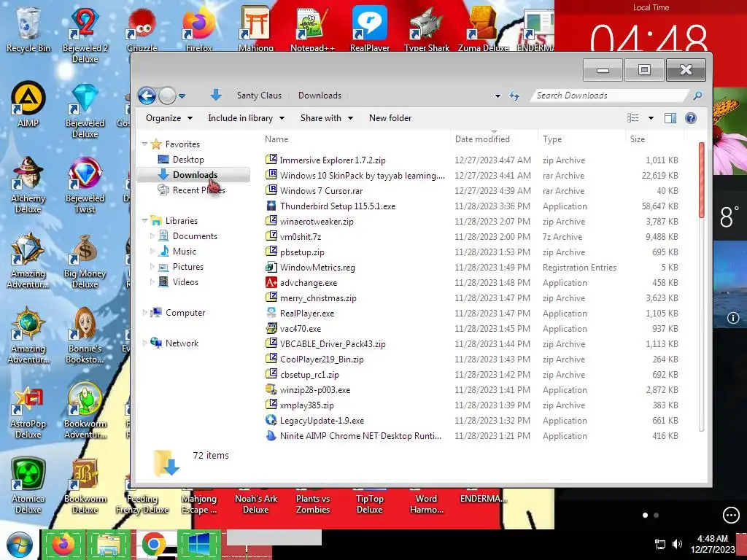Viewport: 747px width, 560px height.
Task: Select the advchange.exe file icon
Action: tap(271, 282)
